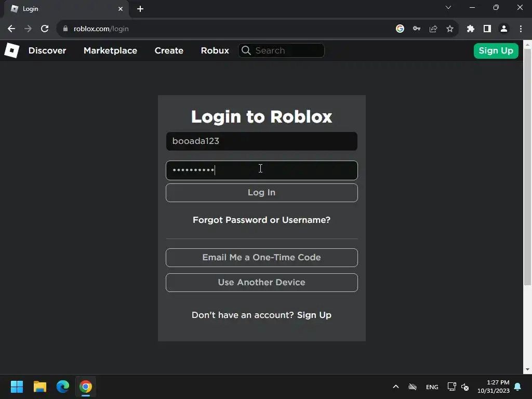The width and height of the screenshot is (532, 399).
Task: Click the scrollbar up arrow
Action: click(528, 45)
